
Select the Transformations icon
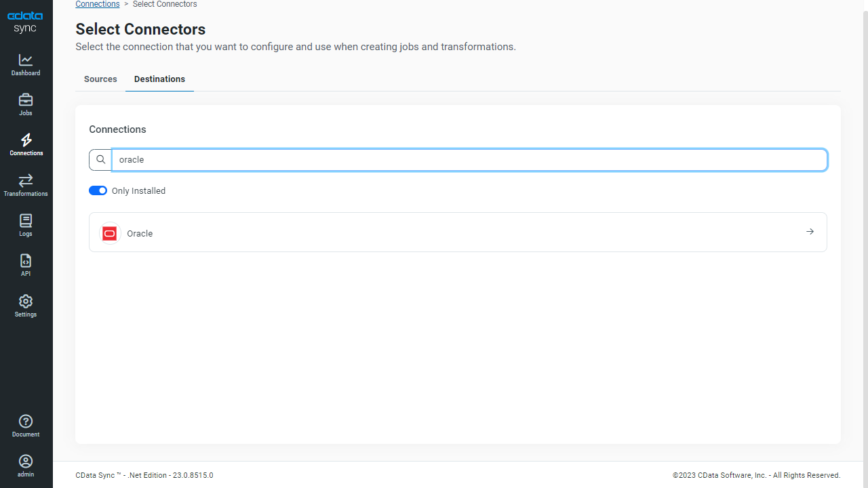click(x=25, y=184)
